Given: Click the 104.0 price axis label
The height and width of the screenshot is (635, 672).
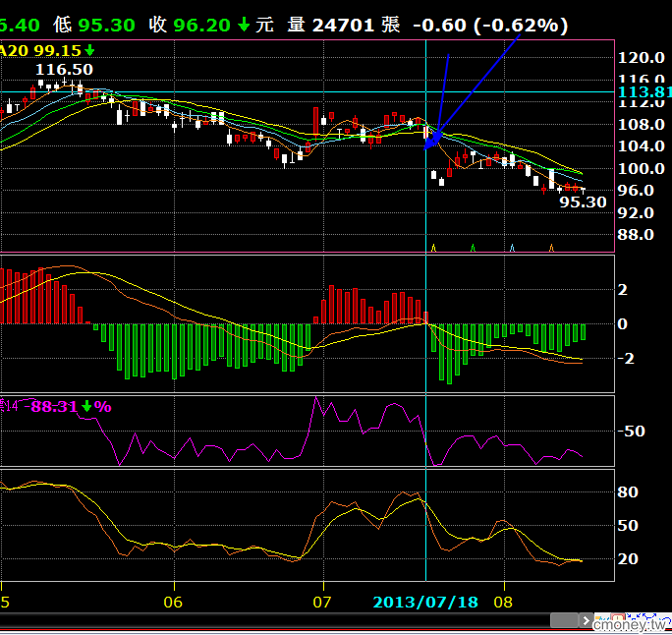Looking at the screenshot, I should (x=642, y=146).
